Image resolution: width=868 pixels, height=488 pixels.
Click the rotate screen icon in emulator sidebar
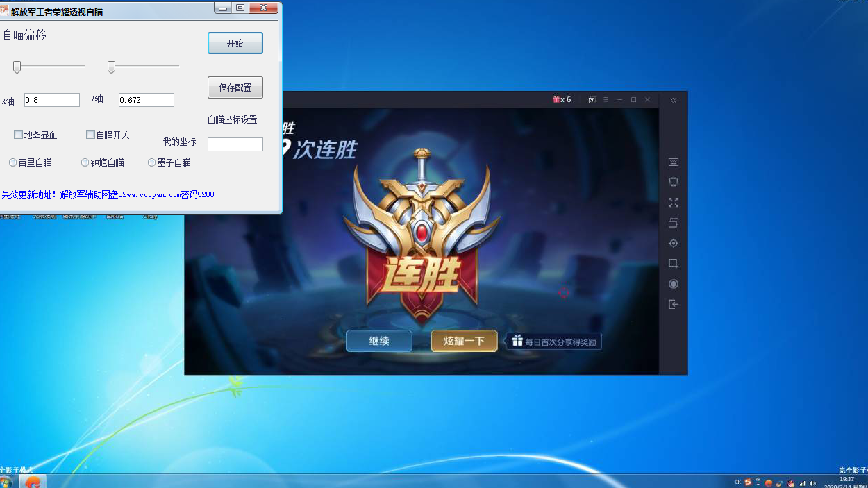coord(674,182)
